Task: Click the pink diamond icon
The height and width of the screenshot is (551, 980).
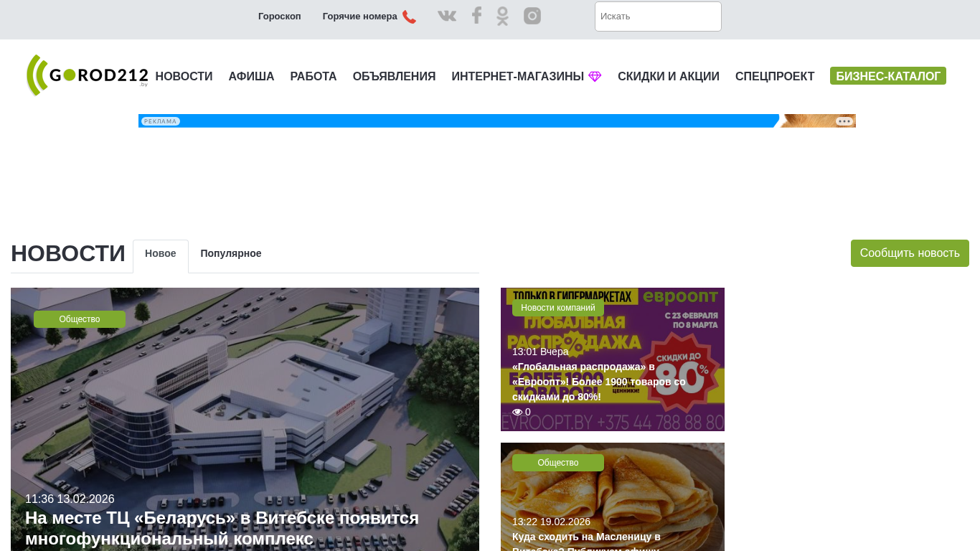Action: click(x=595, y=77)
